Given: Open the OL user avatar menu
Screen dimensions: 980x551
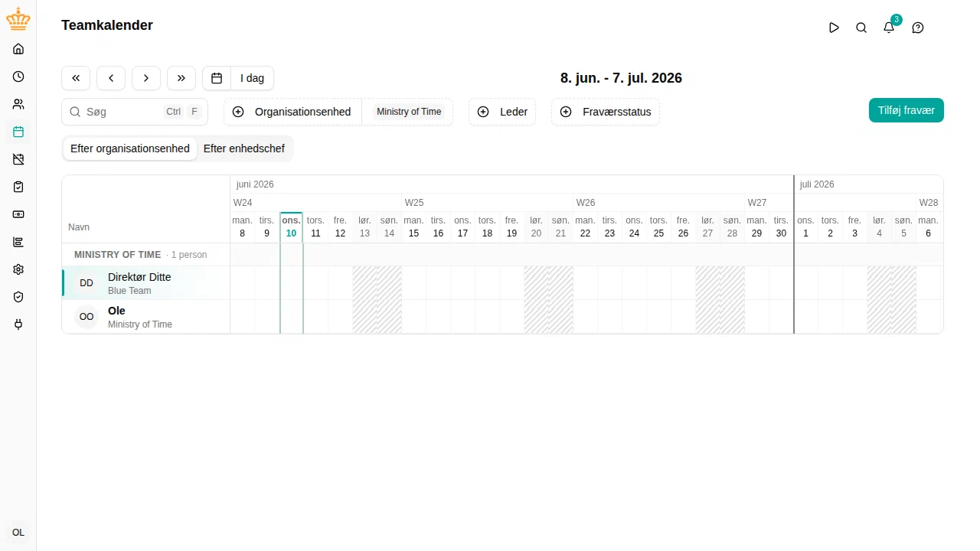Looking at the screenshot, I should tap(18, 533).
